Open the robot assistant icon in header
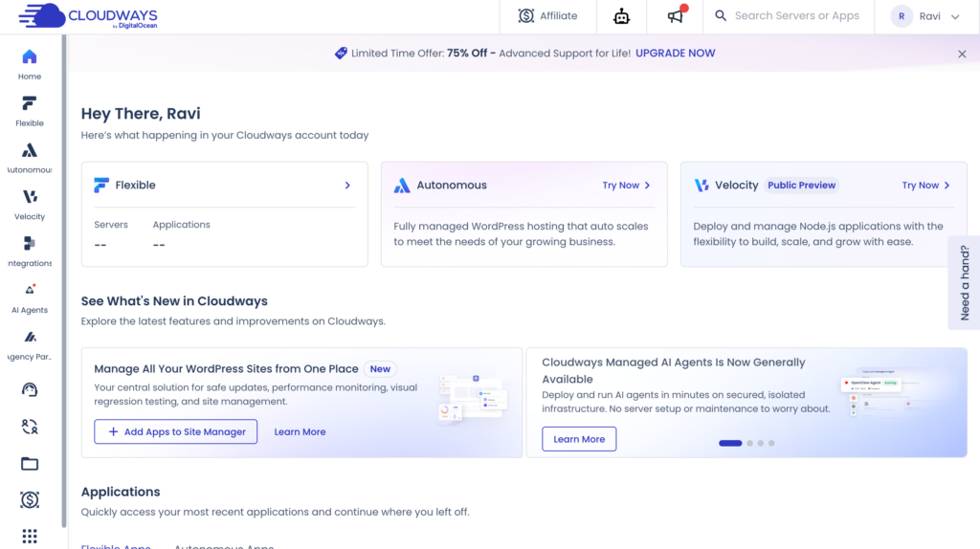Screen dimensions: 980x549 621,16
